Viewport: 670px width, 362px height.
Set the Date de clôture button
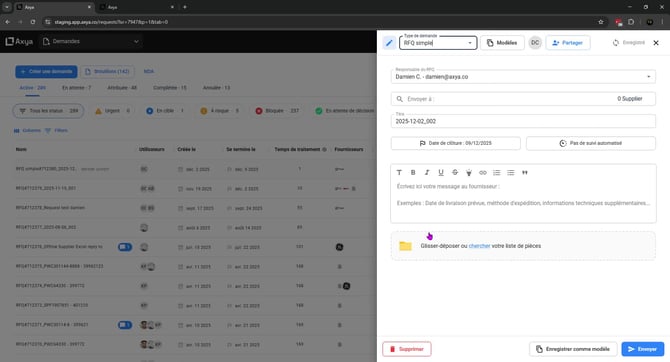tap(455, 143)
